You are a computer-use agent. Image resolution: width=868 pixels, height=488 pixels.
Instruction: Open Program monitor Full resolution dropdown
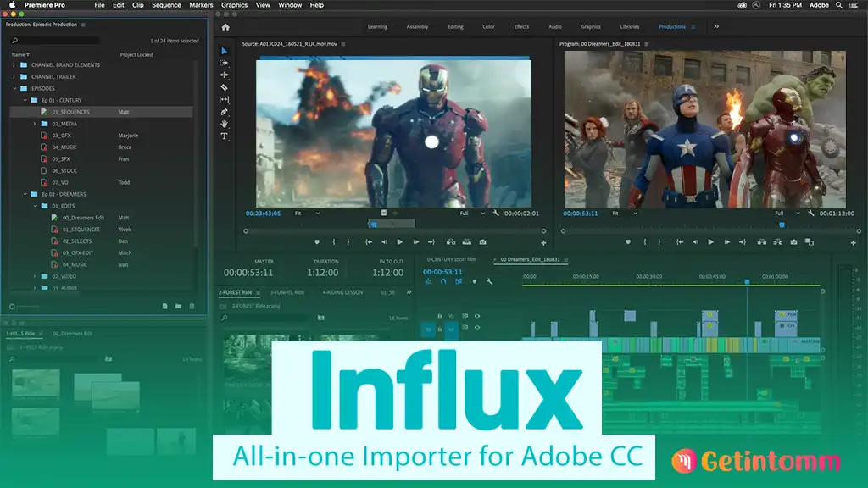(x=787, y=213)
